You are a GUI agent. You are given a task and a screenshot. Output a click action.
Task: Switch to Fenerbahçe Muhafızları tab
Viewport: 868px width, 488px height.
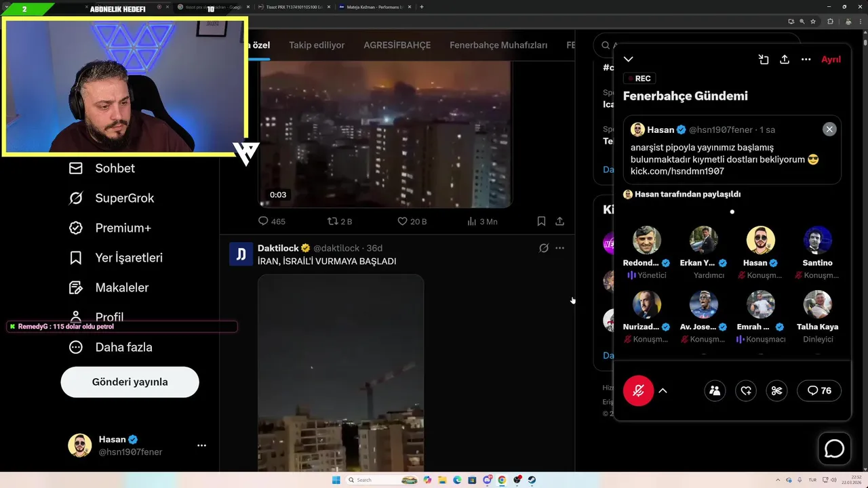coord(498,45)
